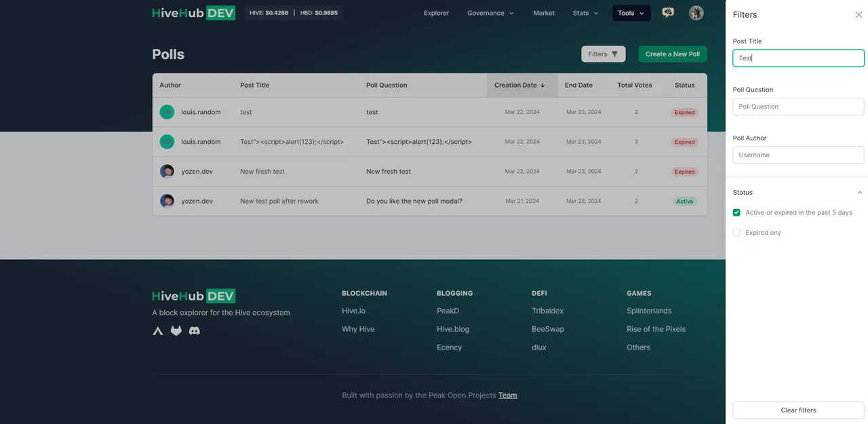Screen dimensions: 868x424
Task: Open dlux footer link
Action: click(x=539, y=347)
